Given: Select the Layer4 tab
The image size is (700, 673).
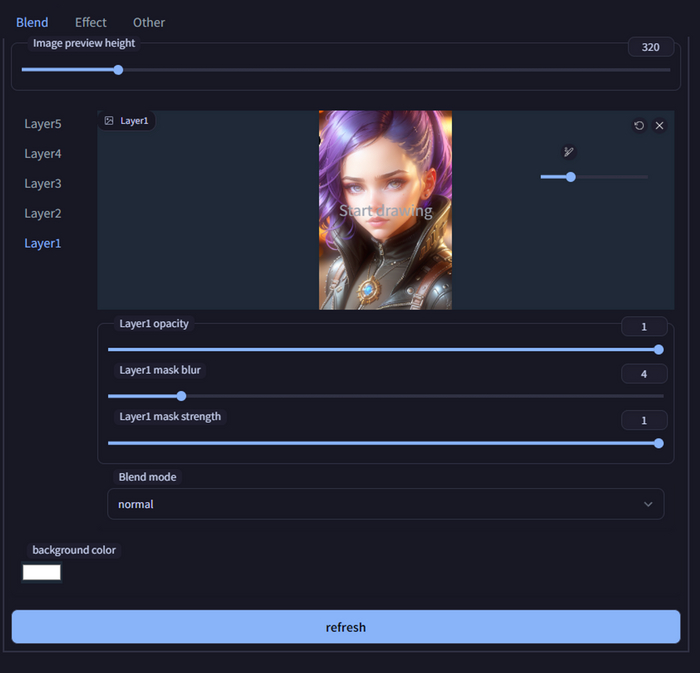Looking at the screenshot, I should pos(43,154).
